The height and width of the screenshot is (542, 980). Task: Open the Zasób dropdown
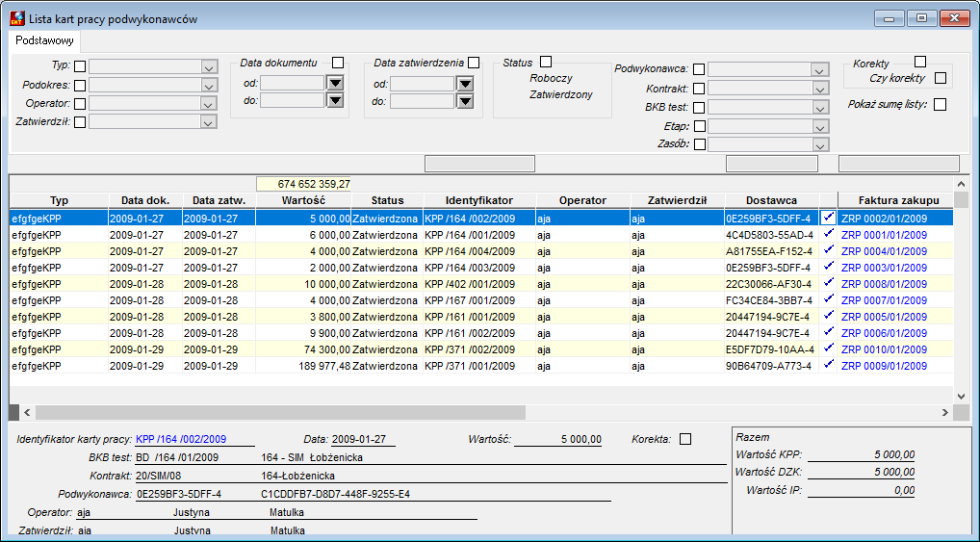[x=820, y=145]
